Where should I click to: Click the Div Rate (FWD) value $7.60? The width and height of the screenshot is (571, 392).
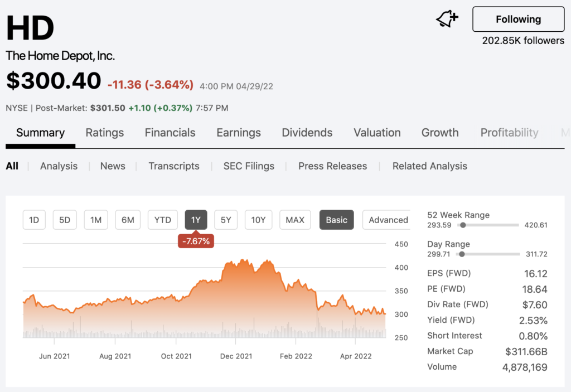point(535,305)
